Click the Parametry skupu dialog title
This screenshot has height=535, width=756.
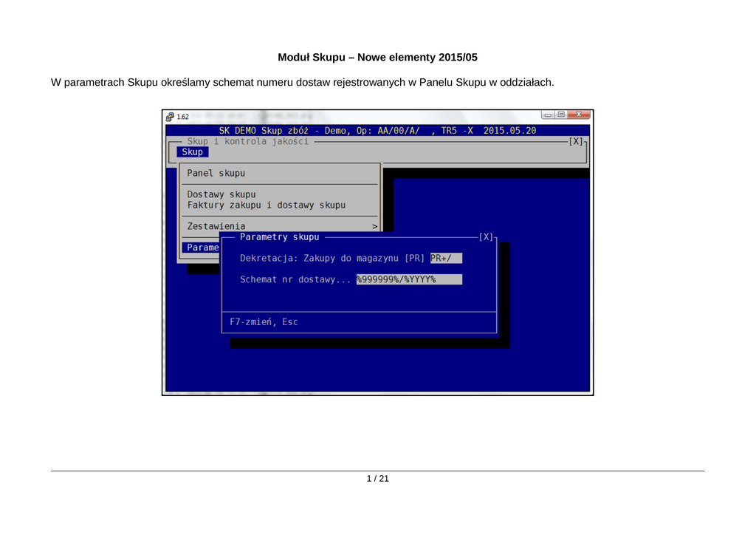click(279, 237)
